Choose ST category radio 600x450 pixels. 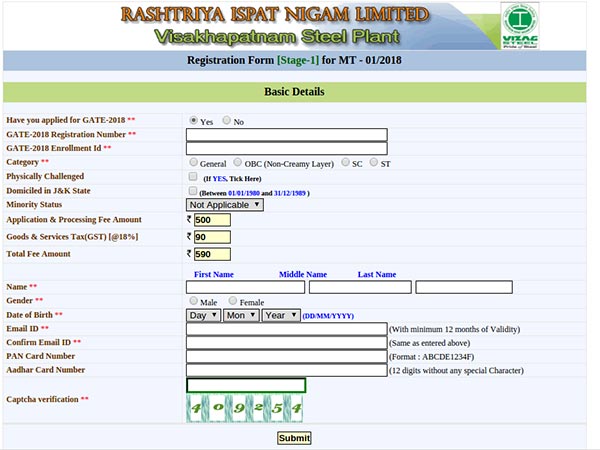373,162
